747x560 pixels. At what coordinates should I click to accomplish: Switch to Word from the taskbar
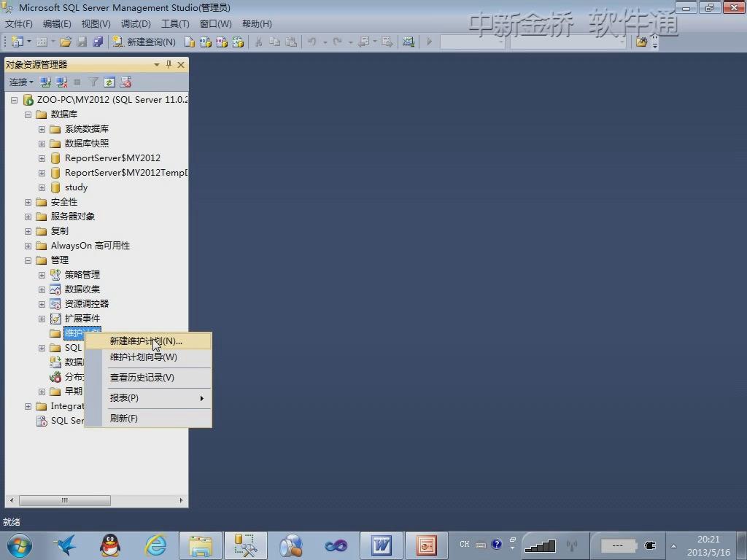tap(382, 545)
